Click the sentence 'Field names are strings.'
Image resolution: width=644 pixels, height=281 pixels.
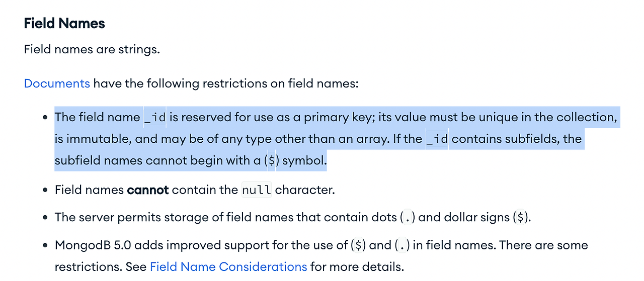point(92,50)
